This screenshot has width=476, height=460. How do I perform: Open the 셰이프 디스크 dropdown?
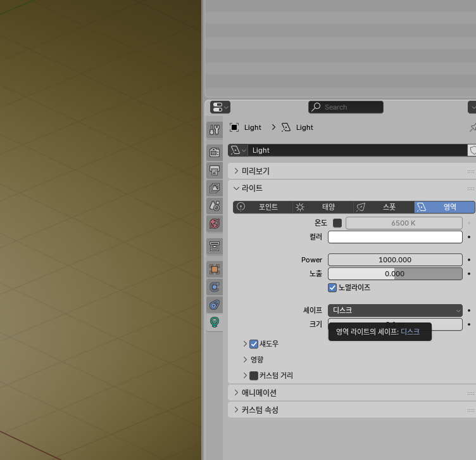(395, 310)
